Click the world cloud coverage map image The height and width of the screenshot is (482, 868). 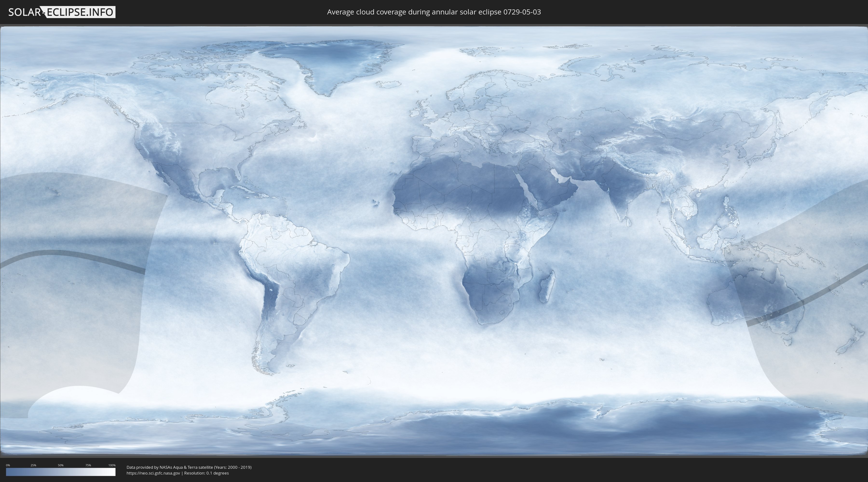click(434, 241)
